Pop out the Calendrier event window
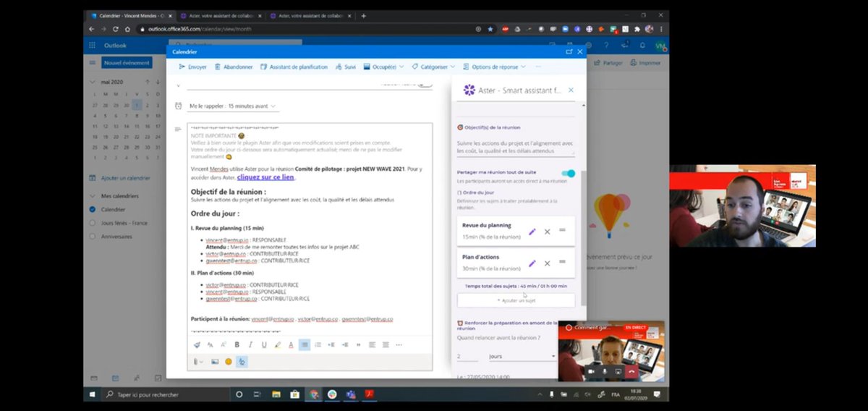The width and height of the screenshot is (868, 411). click(569, 52)
